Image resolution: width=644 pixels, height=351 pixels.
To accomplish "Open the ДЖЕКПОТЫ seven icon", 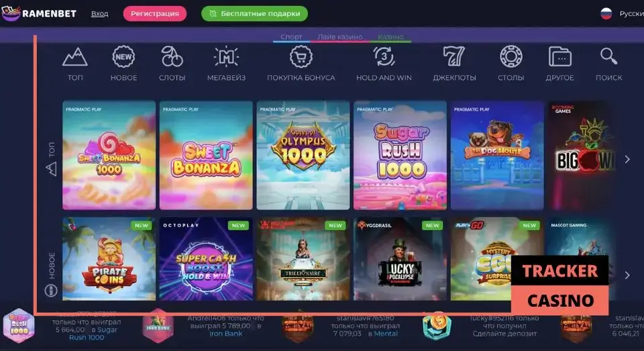I will tap(454, 57).
